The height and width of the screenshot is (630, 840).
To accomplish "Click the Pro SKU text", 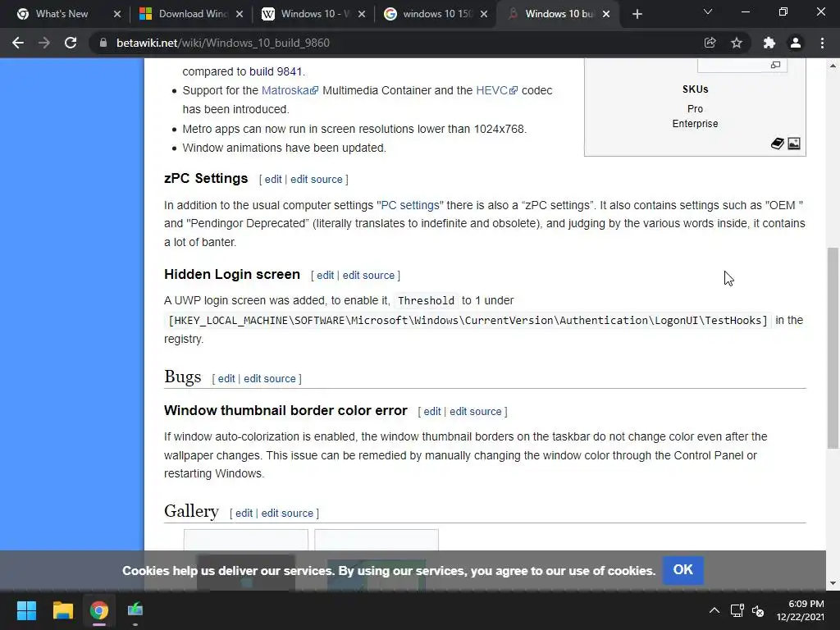I will (695, 109).
